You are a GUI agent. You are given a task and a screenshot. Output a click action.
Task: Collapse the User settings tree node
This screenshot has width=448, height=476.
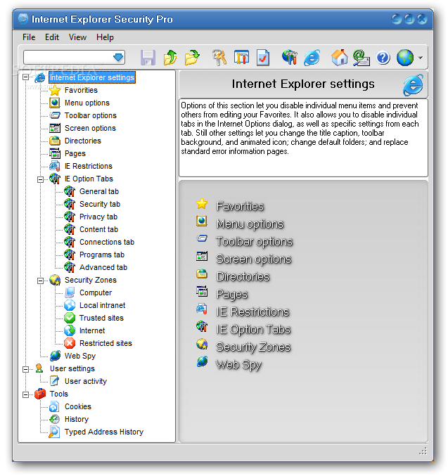tap(26, 369)
